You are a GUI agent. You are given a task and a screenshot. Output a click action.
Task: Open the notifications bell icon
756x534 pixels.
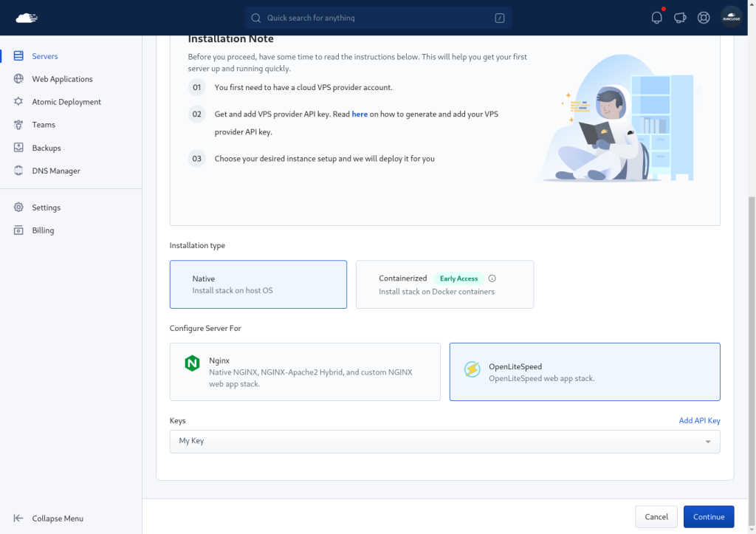[656, 18]
